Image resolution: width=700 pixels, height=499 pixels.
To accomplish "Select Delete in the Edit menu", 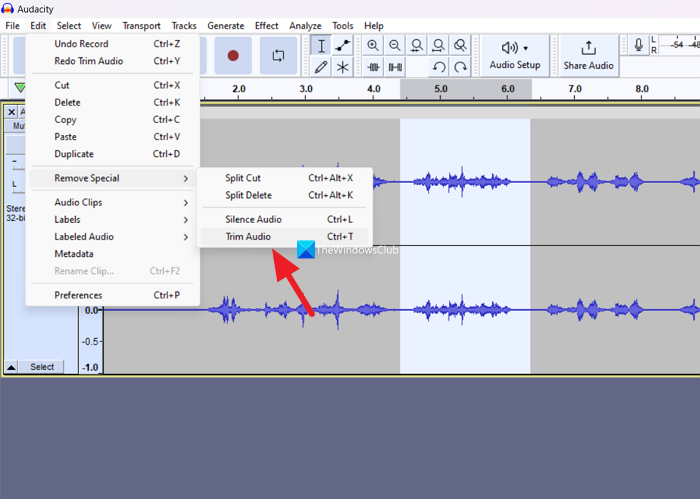I will [x=112, y=103].
